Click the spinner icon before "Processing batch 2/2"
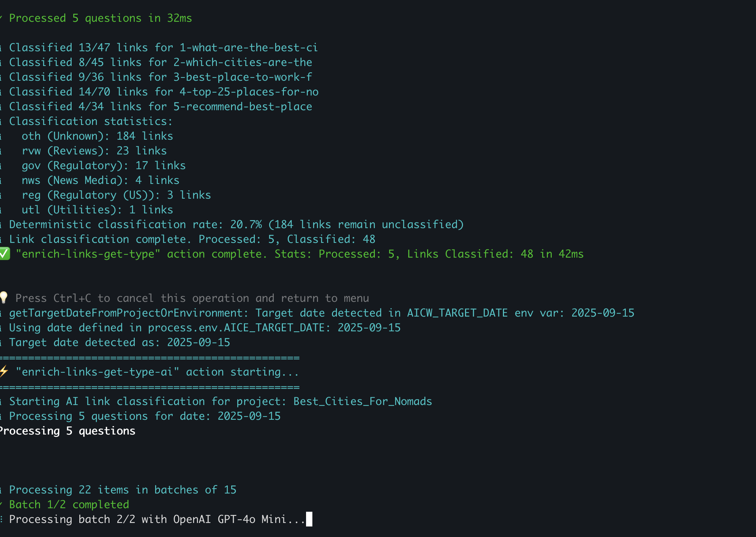This screenshot has width=756, height=537. [x=1, y=519]
